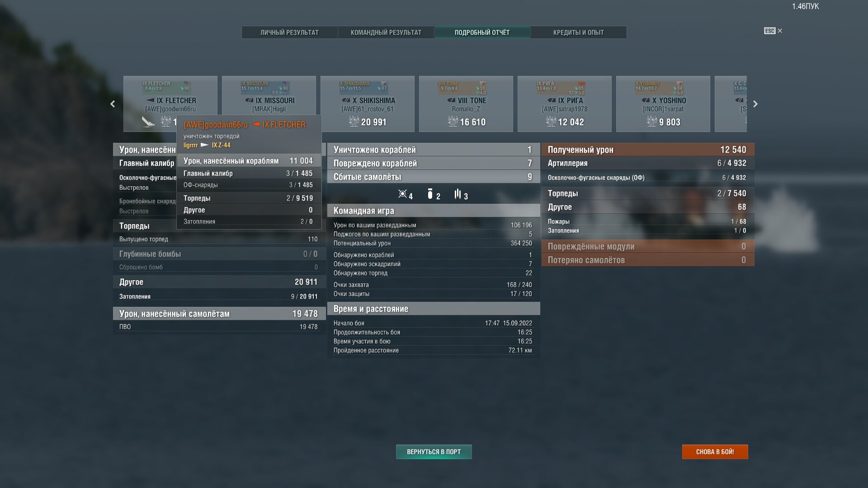Screen dimensions: 868x488
Task: Open the Личный результат tab
Action: [289, 33]
